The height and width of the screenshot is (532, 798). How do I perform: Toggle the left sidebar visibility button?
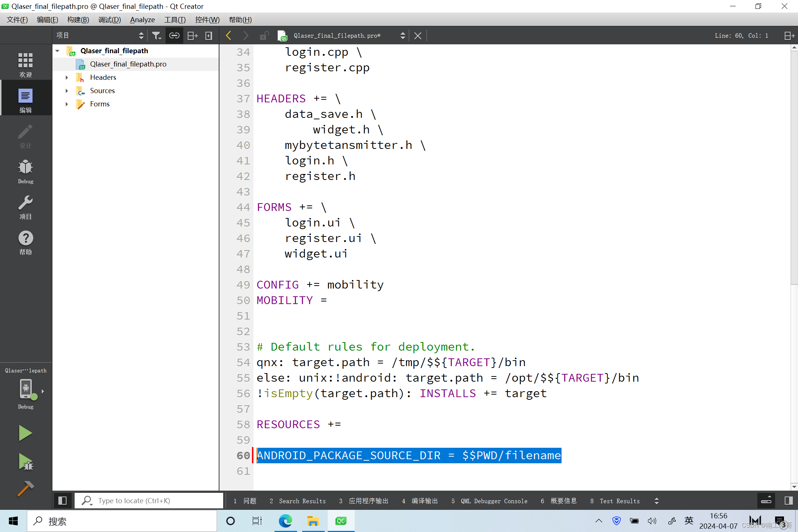pyautogui.click(x=62, y=501)
